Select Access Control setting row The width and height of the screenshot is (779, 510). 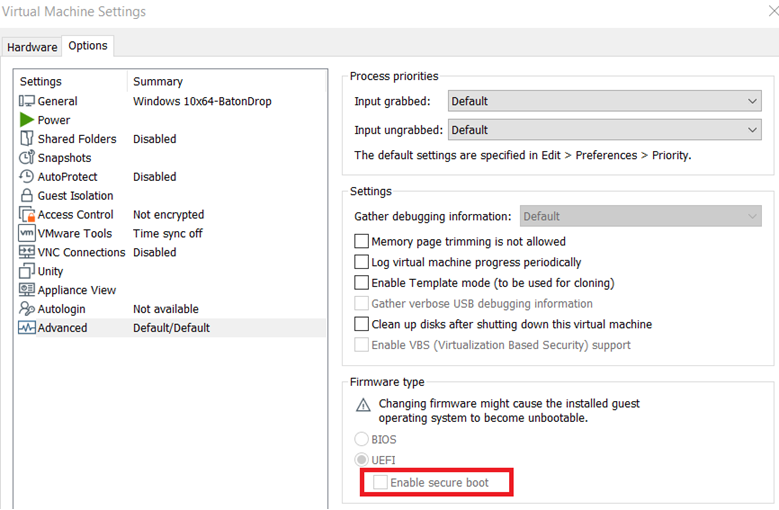[x=170, y=214]
